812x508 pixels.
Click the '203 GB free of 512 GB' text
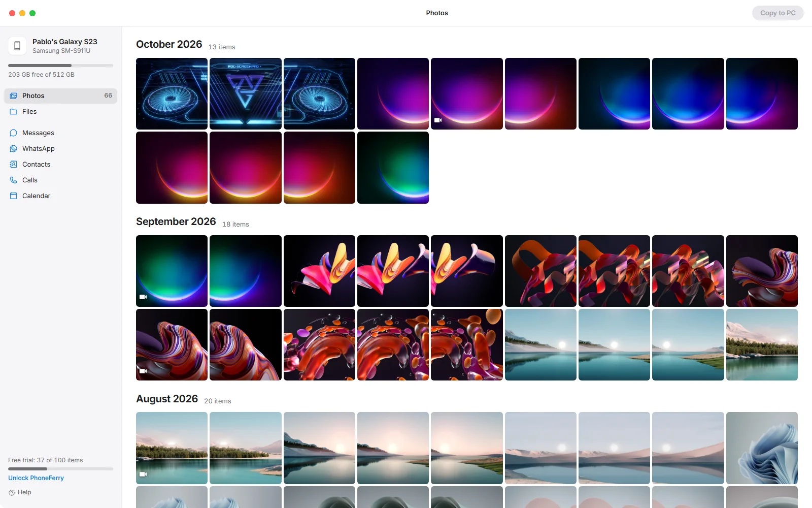[x=41, y=75]
